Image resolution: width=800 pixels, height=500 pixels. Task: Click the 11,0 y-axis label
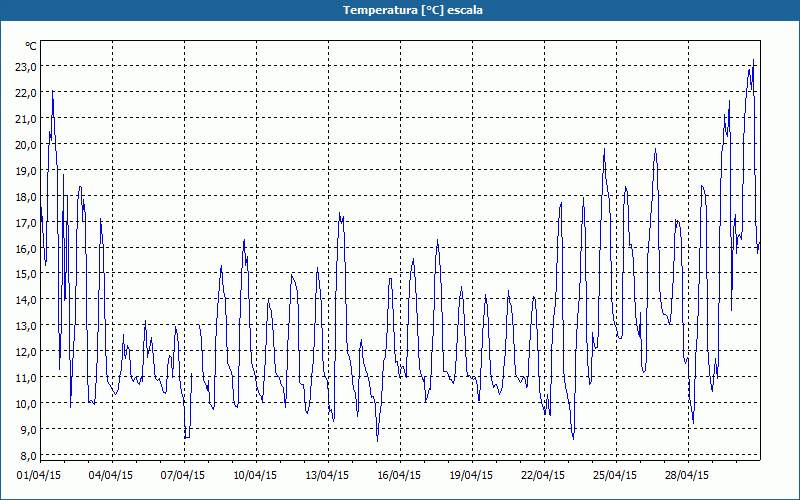(27, 378)
